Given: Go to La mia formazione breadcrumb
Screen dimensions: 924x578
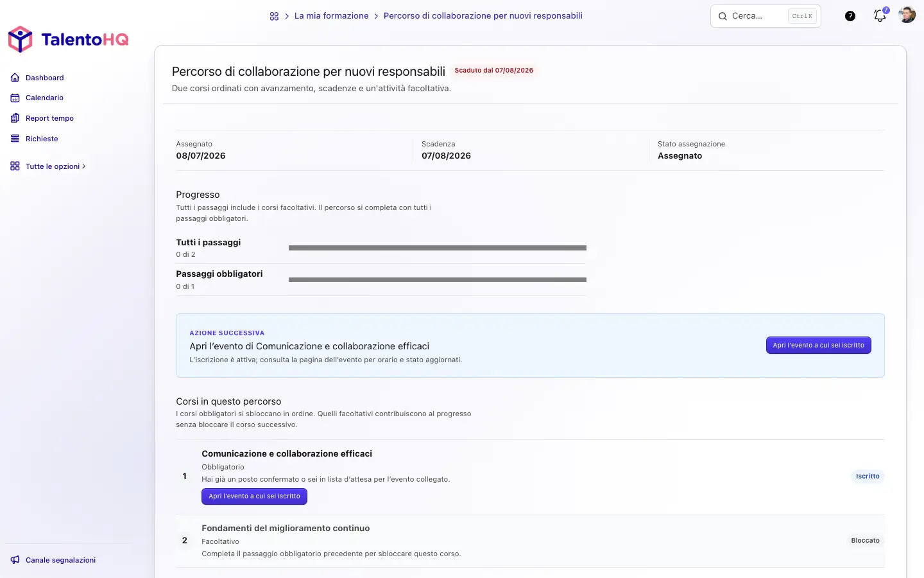Looking at the screenshot, I should (x=331, y=16).
